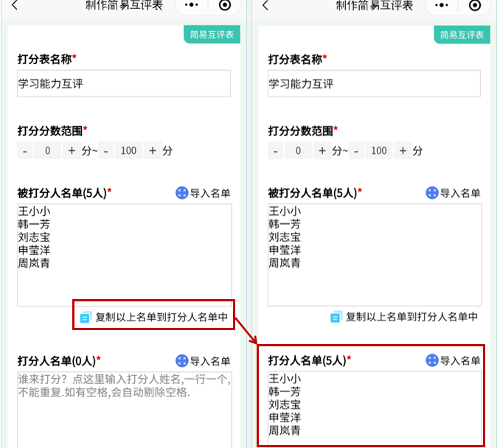
Task: Click maximum score value 100 in left panel
Action: [x=128, y=150]
